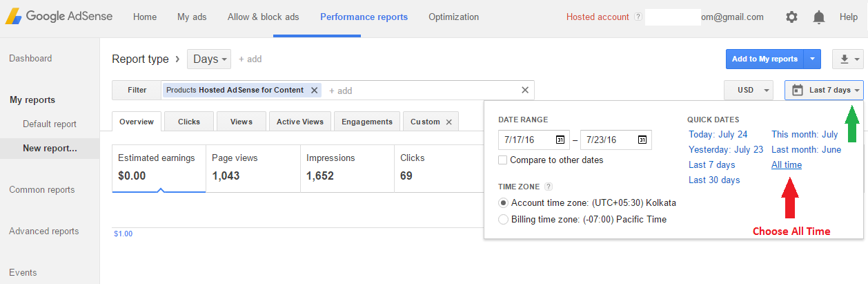Open My reports in the sidebar

tap(32, 100)
